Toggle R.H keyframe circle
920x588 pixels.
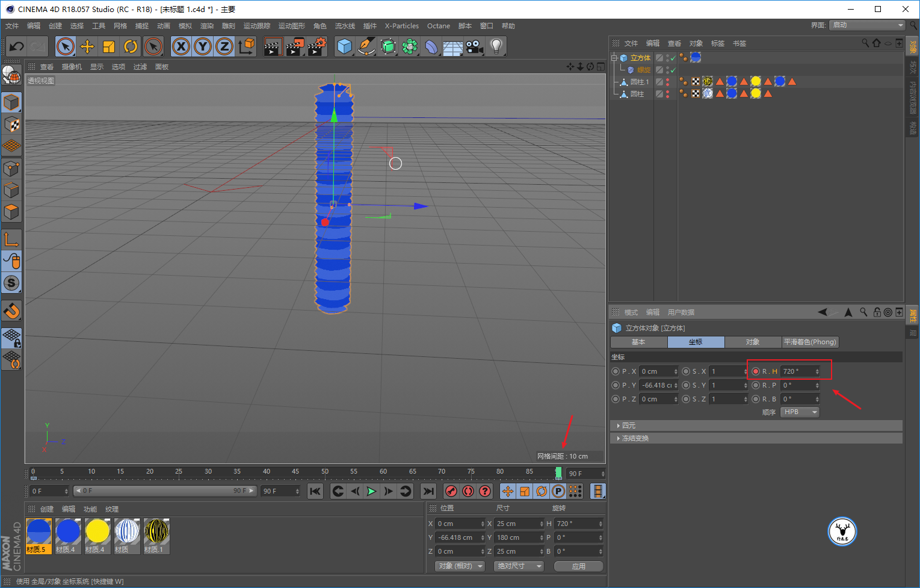click(756, 371)
